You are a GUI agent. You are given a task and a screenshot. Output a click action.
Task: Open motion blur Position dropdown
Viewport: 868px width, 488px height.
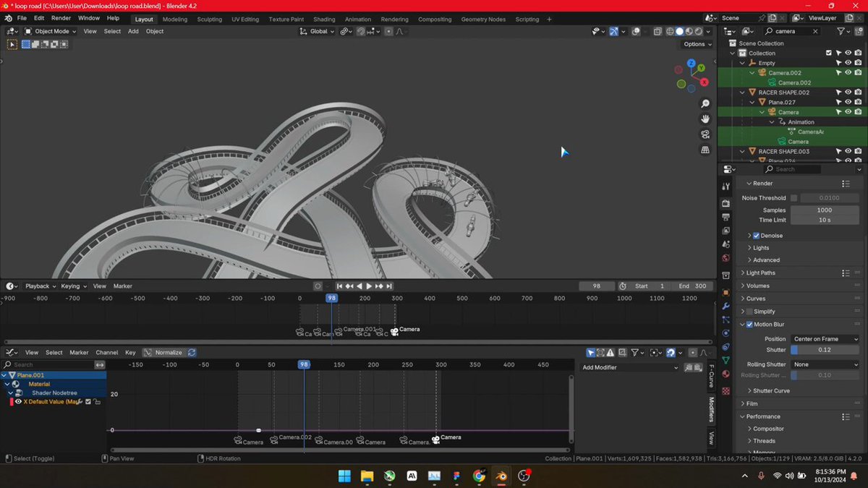pyautogui.click(x=825, y=339)
